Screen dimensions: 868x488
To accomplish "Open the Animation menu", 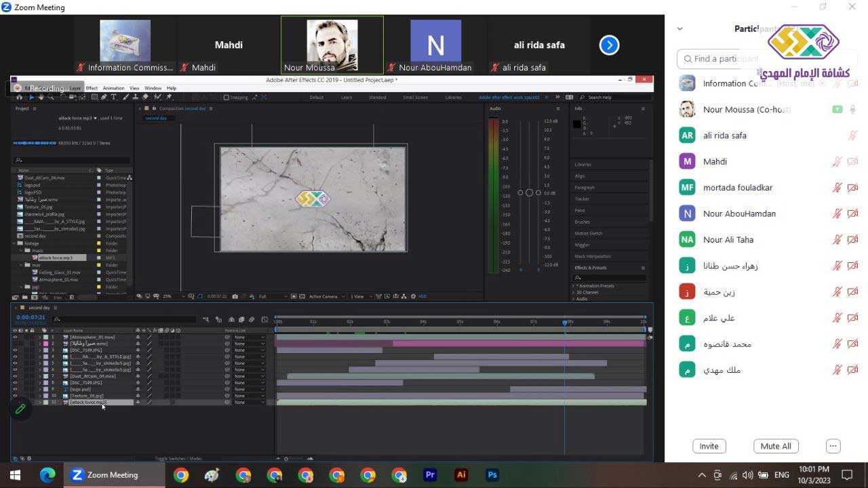I will click(113, 88).
